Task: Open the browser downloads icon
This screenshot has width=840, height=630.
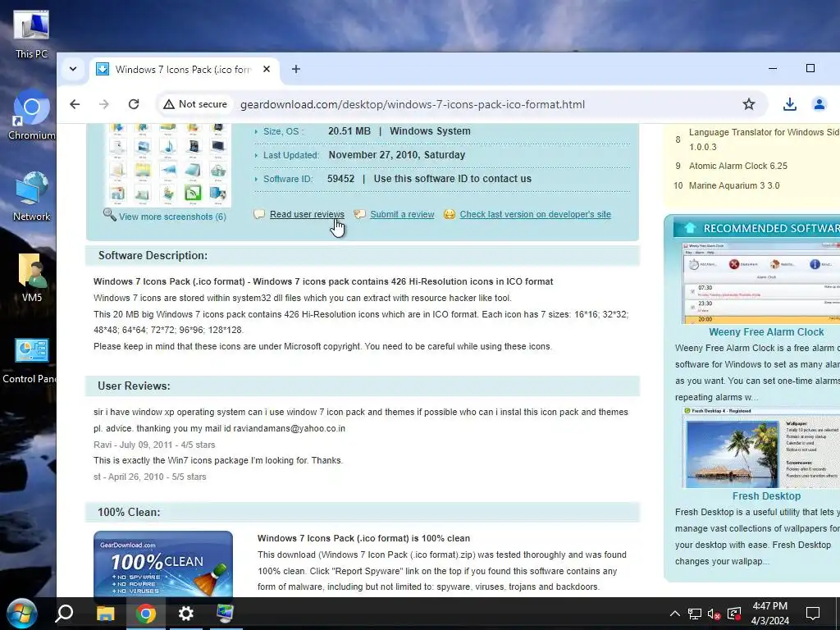Action: [x=789, y=104]
